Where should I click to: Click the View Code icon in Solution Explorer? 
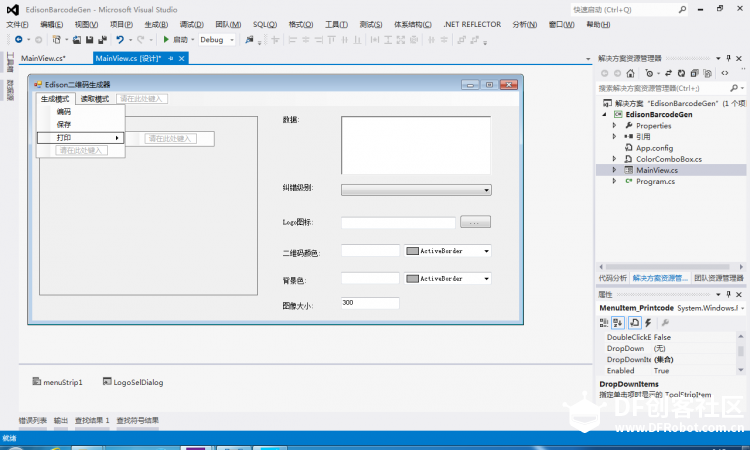point(725,73)
